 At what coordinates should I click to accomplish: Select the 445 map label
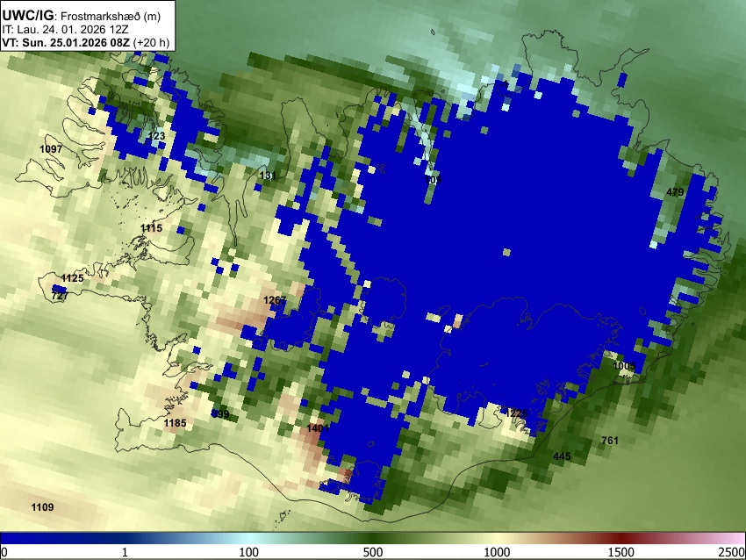[562, 456]
